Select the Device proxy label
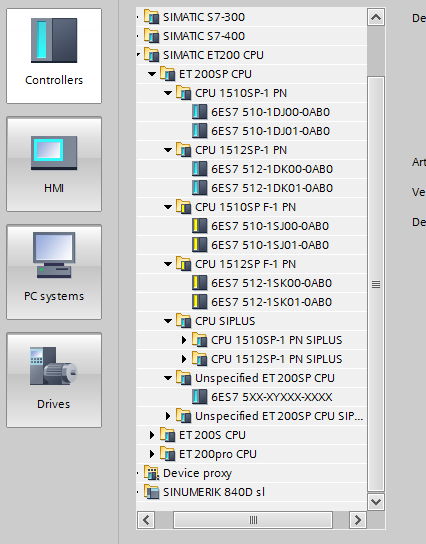The image size is (426, 544). (x=197, y=473)
